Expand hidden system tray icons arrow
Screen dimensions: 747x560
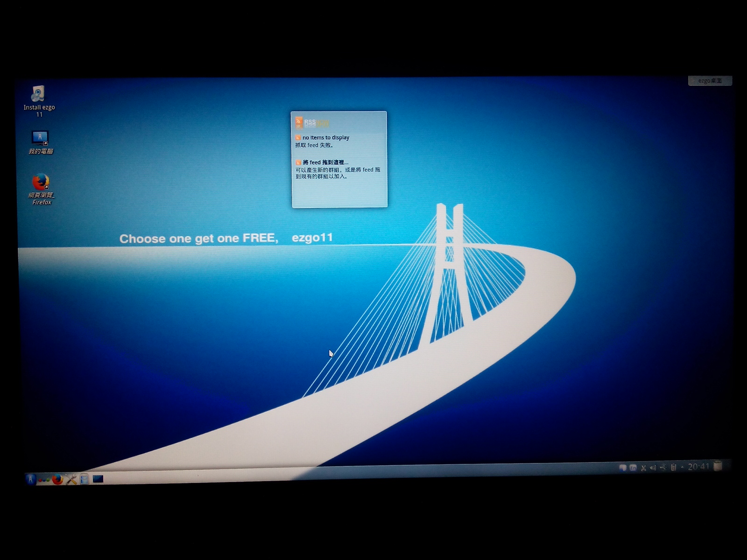coord(682,467)
